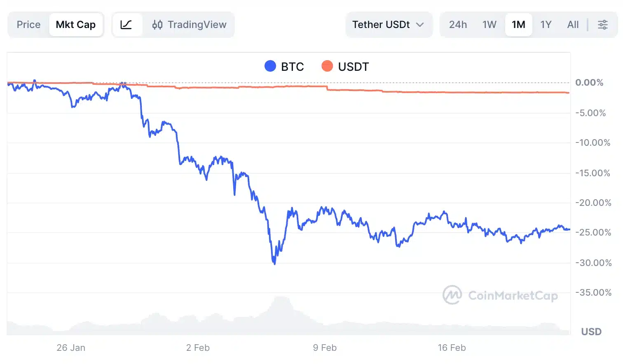The height and width of the screenshot is (364, 623).
Task: Toggle BTC series visibility in legend
Action: [x=283, y=66]
